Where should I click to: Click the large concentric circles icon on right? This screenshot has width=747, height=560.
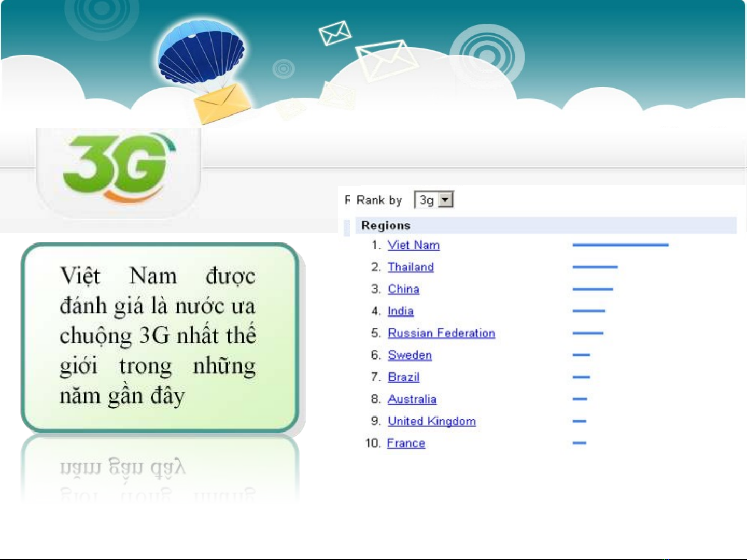[487, 54]
